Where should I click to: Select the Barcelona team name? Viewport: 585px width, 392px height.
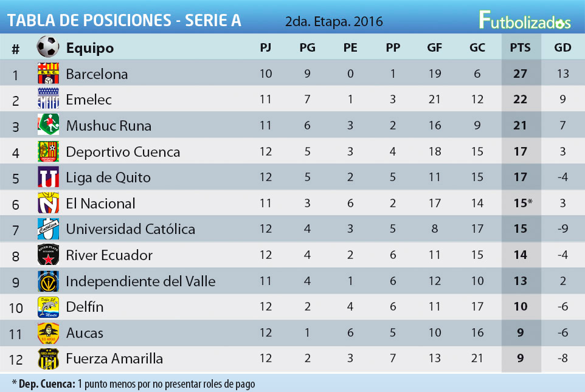click(x=97, y=74)
